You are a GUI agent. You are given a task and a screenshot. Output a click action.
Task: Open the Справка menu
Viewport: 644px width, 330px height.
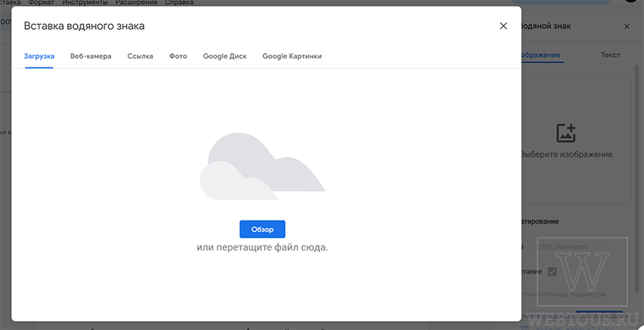(x=179, y=2)
